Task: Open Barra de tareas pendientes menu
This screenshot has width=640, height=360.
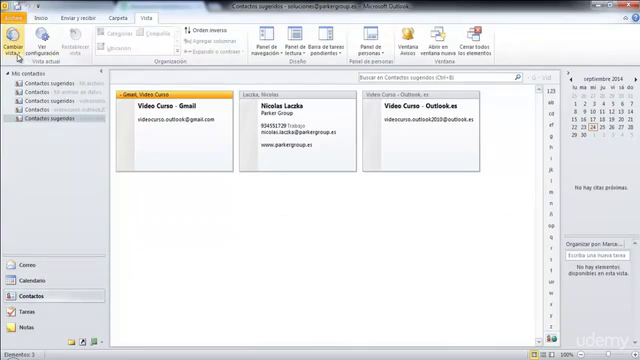Action: (326, 42)
